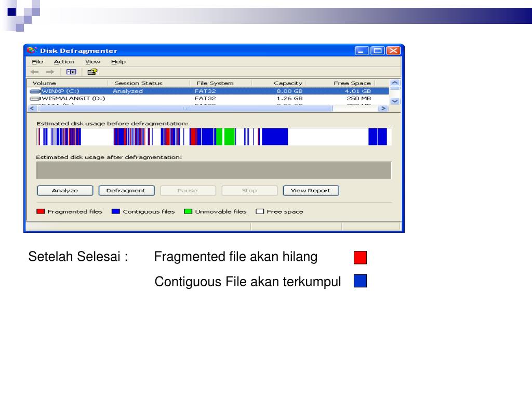The image size is (532, 399).
Task: Click the horizontal scroll left arrow
Action: [32, 108]
